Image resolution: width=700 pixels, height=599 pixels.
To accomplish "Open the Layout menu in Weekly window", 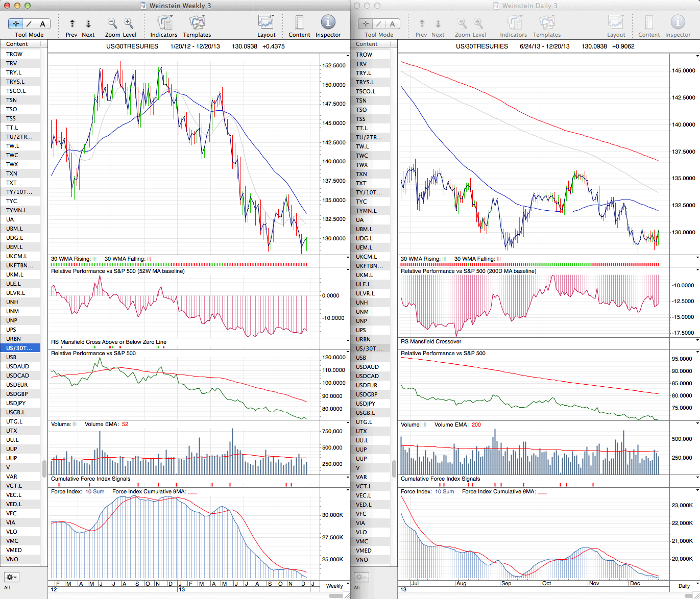I will point(266,23).
